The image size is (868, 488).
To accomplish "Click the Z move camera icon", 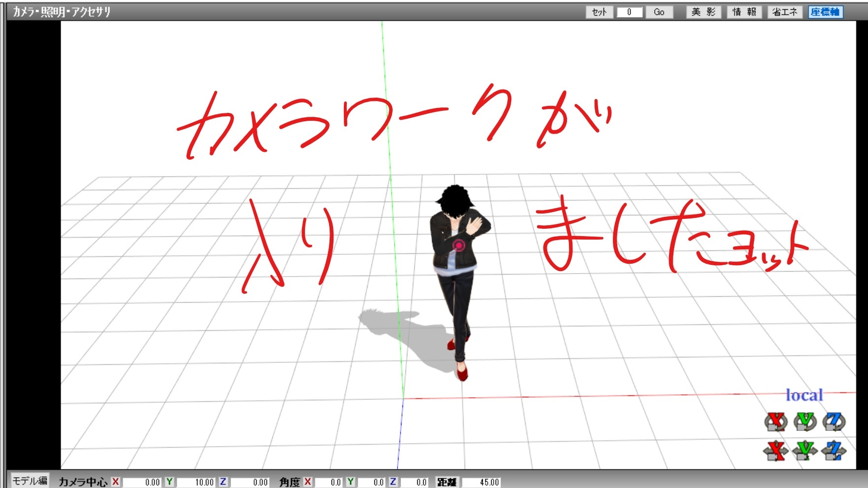I will (834, 451).
